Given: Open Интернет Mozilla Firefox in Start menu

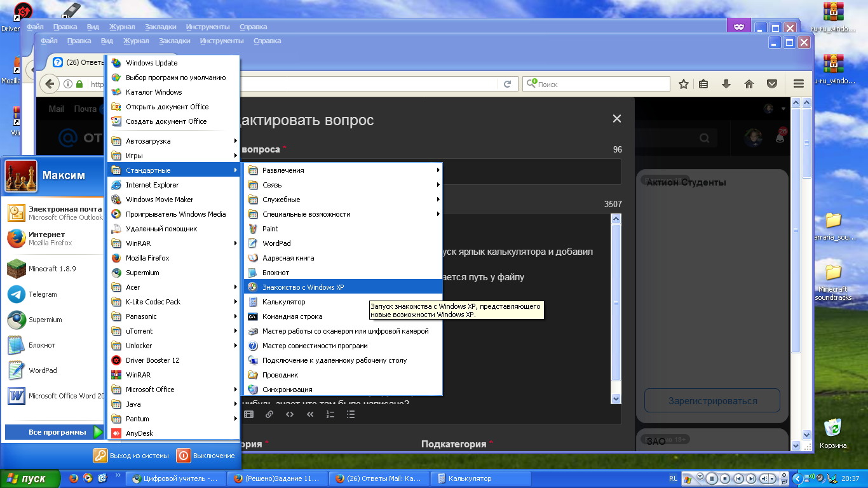Looking at the screenshot, I should tap(54, 238).
